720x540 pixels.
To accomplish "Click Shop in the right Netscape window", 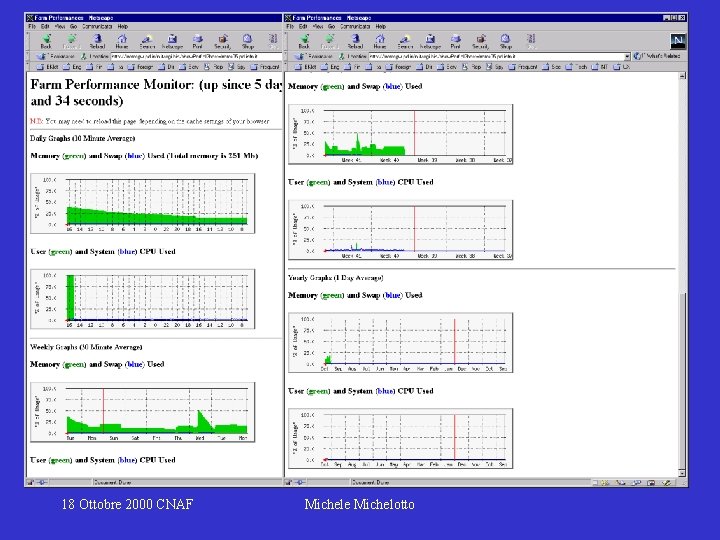I will [506, 41].
